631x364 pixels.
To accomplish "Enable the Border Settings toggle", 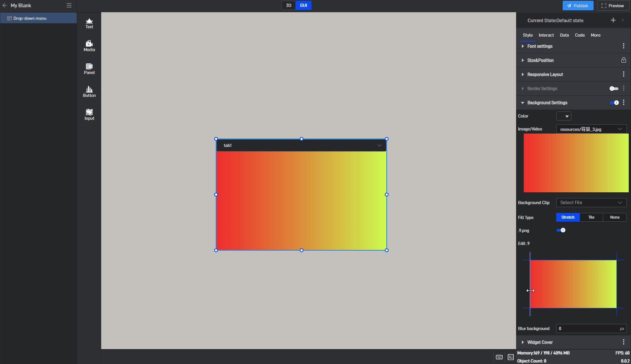I will [614, 89].
